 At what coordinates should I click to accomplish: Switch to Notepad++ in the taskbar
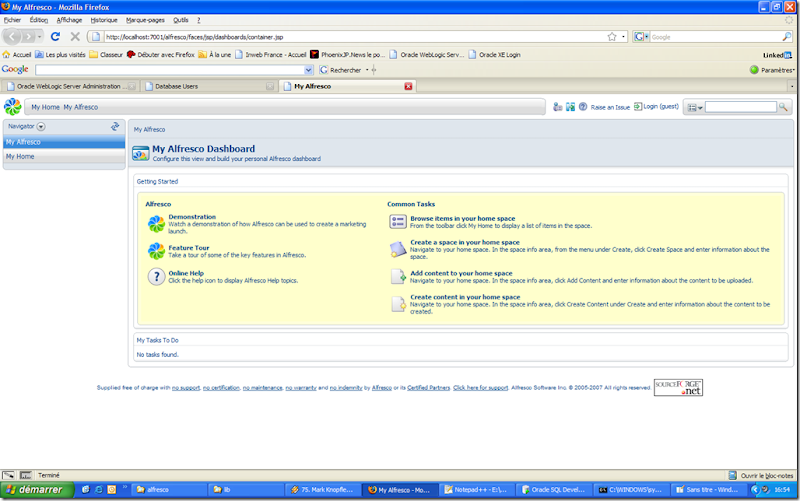click(476, 489)
